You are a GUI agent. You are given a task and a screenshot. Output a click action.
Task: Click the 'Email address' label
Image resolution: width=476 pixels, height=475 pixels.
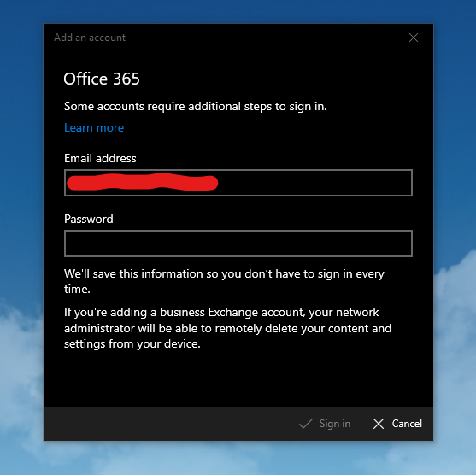tap(100, 158)
